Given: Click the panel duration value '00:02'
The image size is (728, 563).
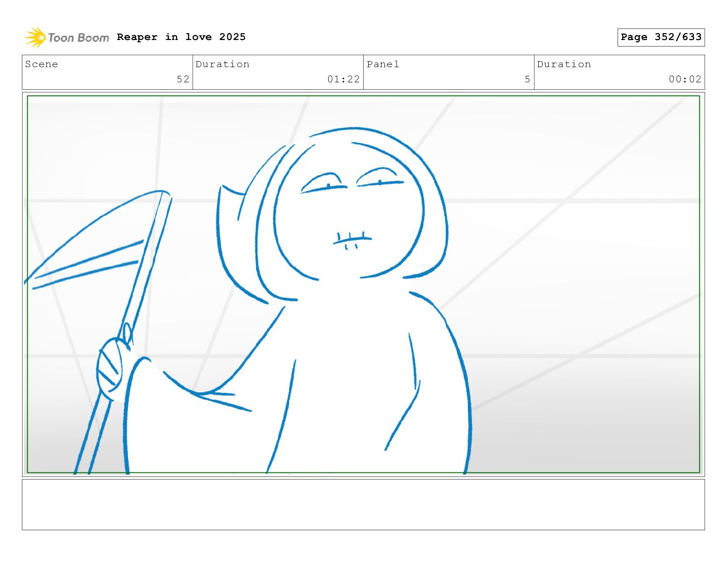Looking at the screenshot, I should [685, 79].
